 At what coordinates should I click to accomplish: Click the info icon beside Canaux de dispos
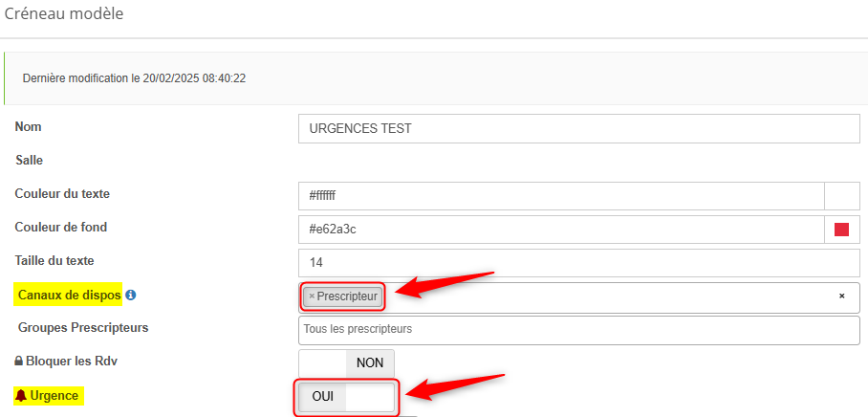coord(131,296)
